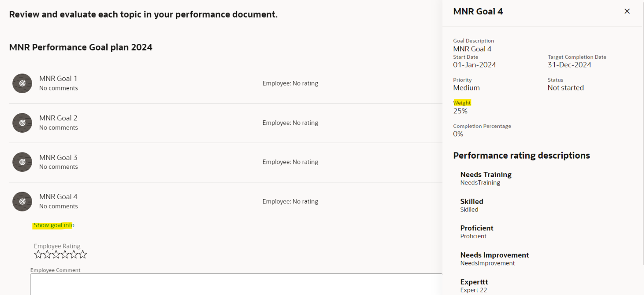Select the fifth Employee Rating star

tap(74, 255)
